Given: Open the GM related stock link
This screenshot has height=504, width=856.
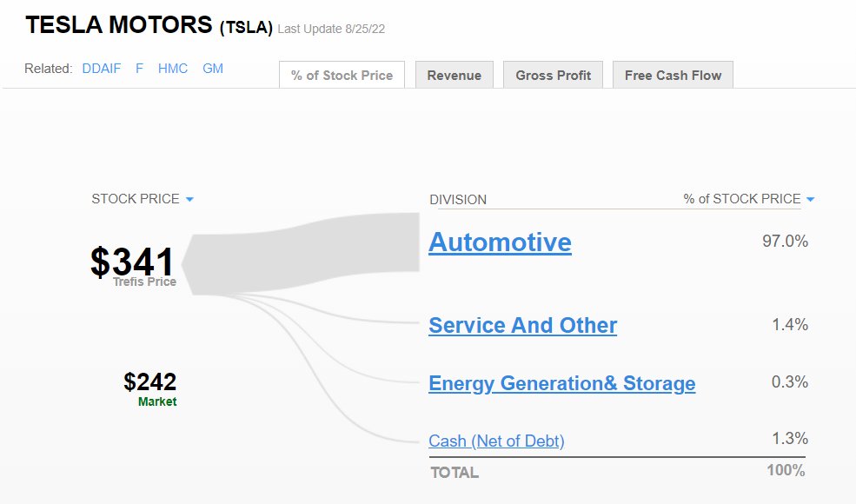Looking at the screenshot, I should coord(213,69).
